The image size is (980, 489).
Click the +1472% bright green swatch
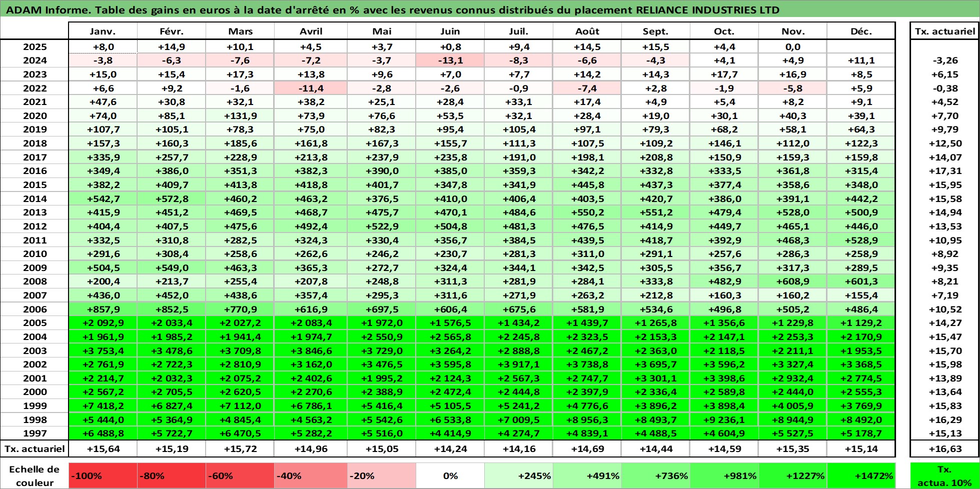click(x=861, y=476)
